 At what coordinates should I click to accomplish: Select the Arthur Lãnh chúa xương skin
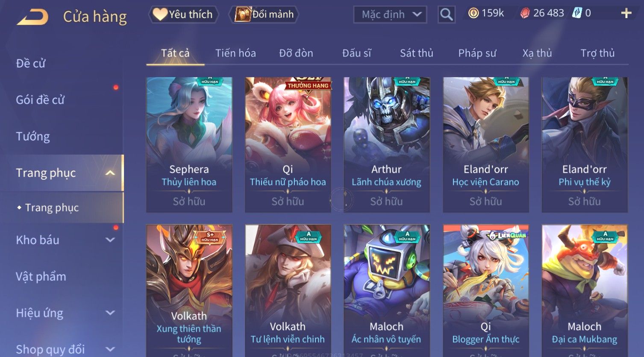(386, 144)
